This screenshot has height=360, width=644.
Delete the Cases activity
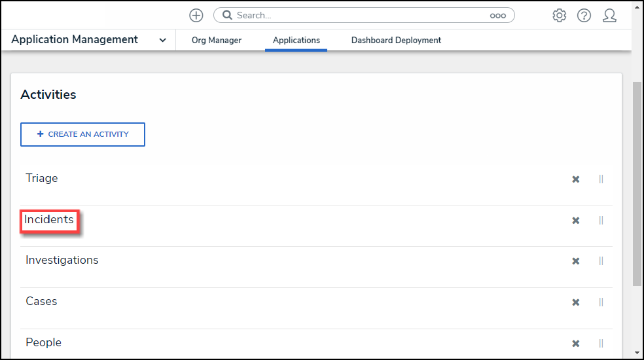pos(576,302)
